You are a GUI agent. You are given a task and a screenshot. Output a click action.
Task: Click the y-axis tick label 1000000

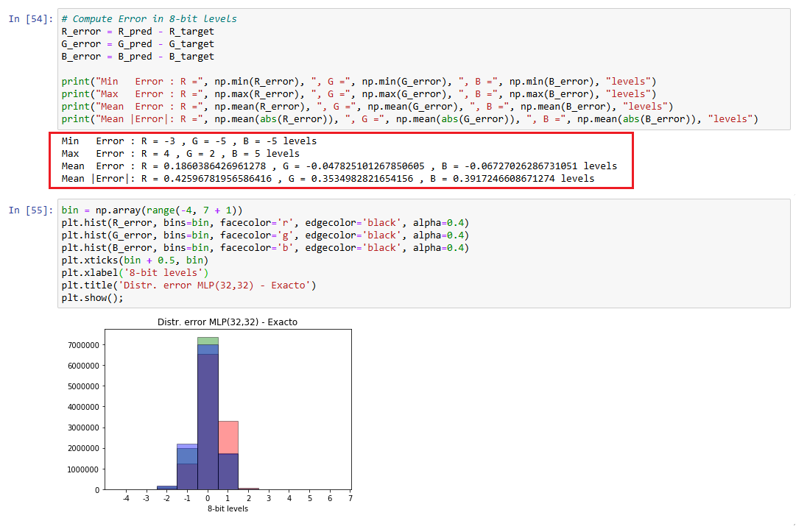83,469
